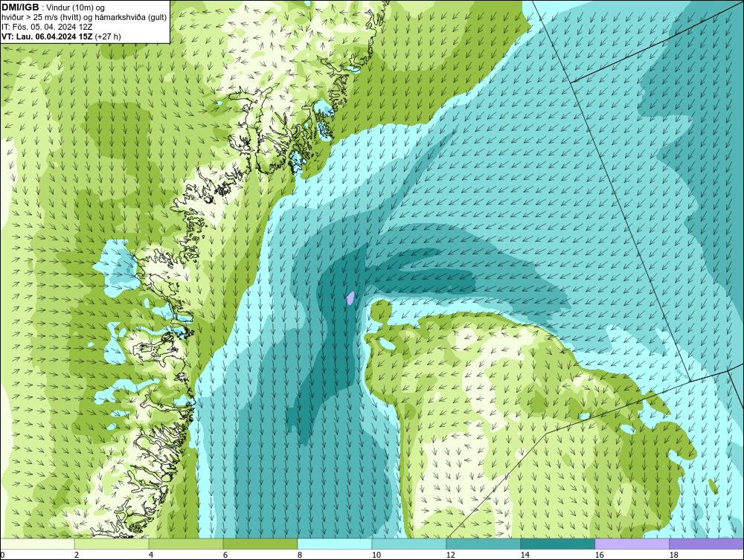Click the small lilac wind maximum patch
744x560 pixels.
350,298
